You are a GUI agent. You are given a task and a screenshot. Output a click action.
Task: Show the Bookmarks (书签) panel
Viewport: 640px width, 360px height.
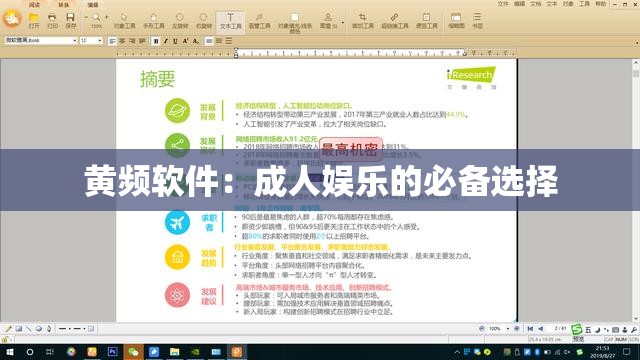tap(477, 20)
